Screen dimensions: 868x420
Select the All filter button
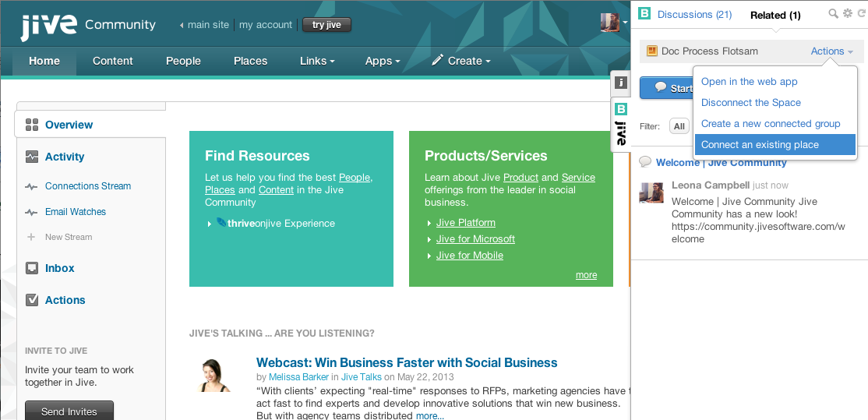coord(679,126)
